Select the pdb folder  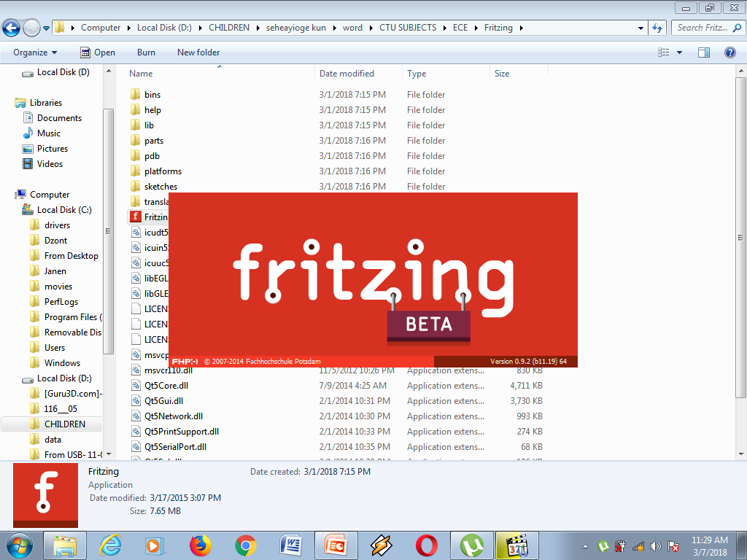coord(152,156)
